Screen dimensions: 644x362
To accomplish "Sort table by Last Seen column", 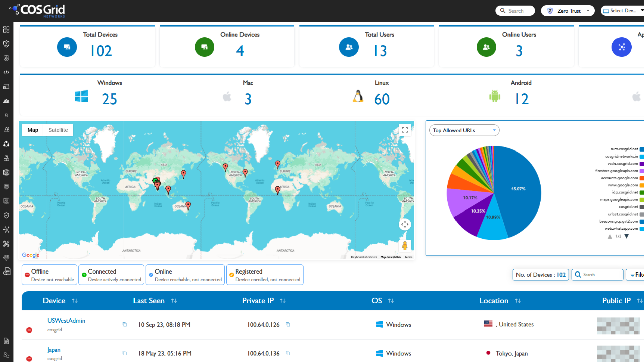I will click(x=174, y=301).
